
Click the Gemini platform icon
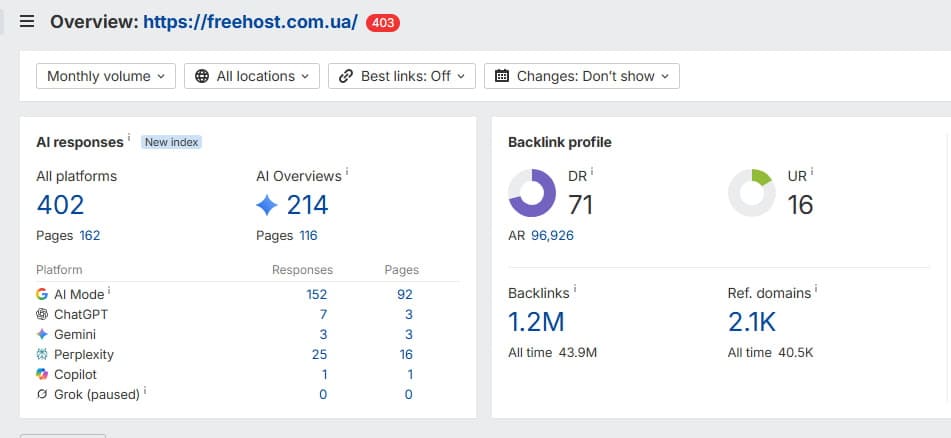click(x=42, y=334)
